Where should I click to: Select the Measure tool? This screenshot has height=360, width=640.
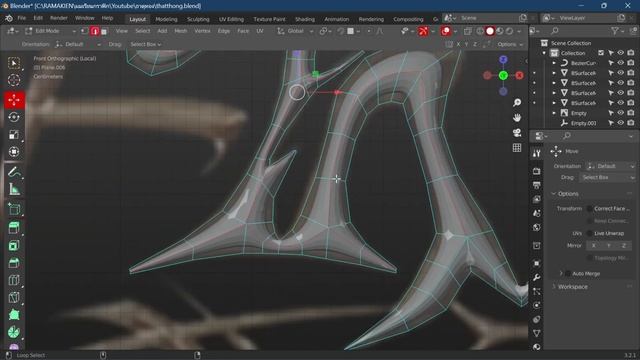14,189
